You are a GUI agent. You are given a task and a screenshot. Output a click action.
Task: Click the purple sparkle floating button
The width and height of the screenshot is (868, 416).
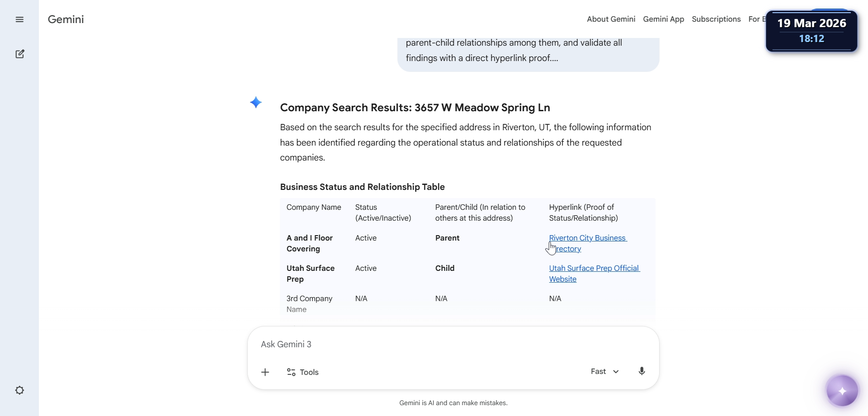(842, 391)
